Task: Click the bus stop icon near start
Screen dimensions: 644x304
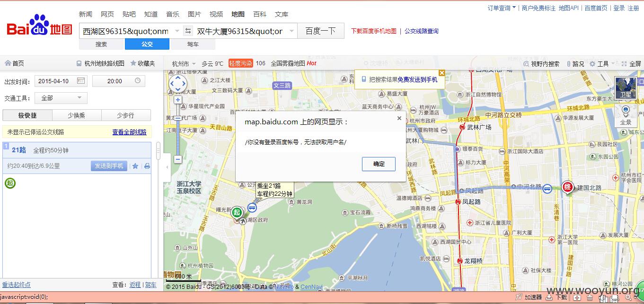Action: tap(252, 208)
